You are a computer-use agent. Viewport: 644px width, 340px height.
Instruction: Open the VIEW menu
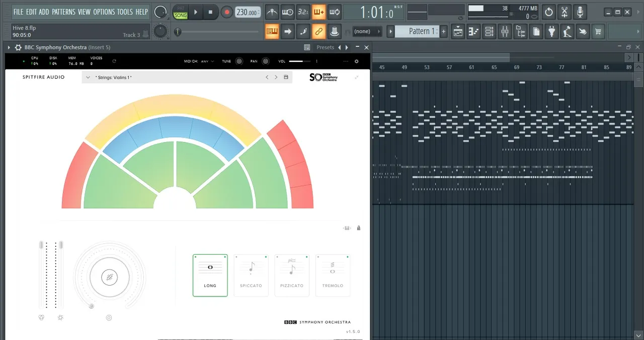[84, 12]
